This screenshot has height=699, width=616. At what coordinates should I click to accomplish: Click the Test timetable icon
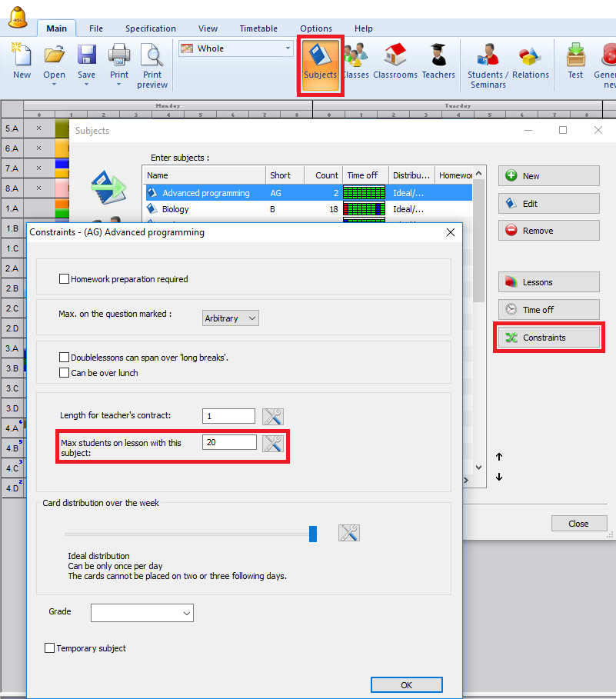point(575,61)
